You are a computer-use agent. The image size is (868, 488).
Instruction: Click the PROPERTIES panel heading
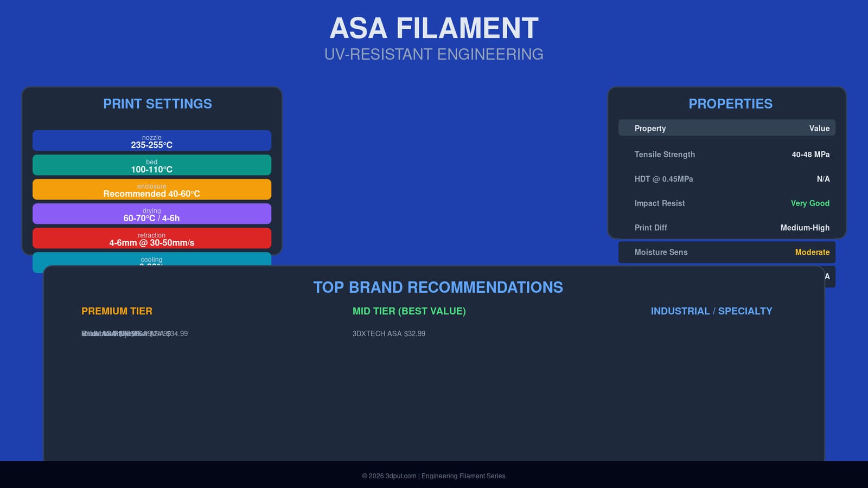pos(730,104)
